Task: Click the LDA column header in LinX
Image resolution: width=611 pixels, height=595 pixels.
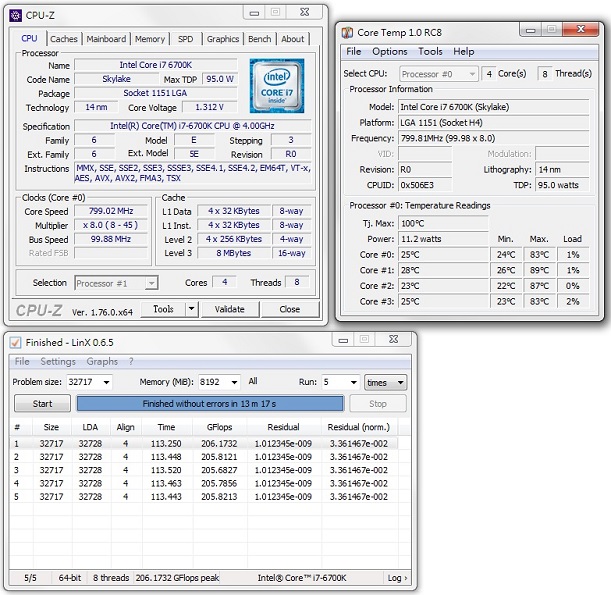Action: pos(90,427)
